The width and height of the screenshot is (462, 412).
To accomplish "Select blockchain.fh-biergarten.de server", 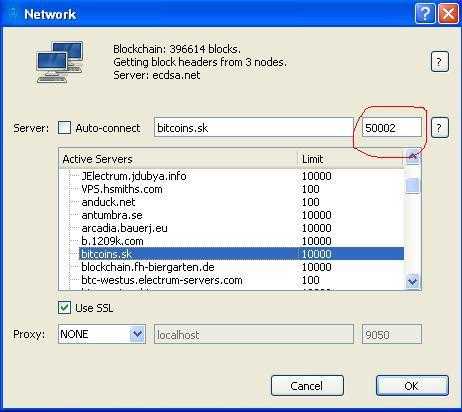I will (x=148, y=267).
